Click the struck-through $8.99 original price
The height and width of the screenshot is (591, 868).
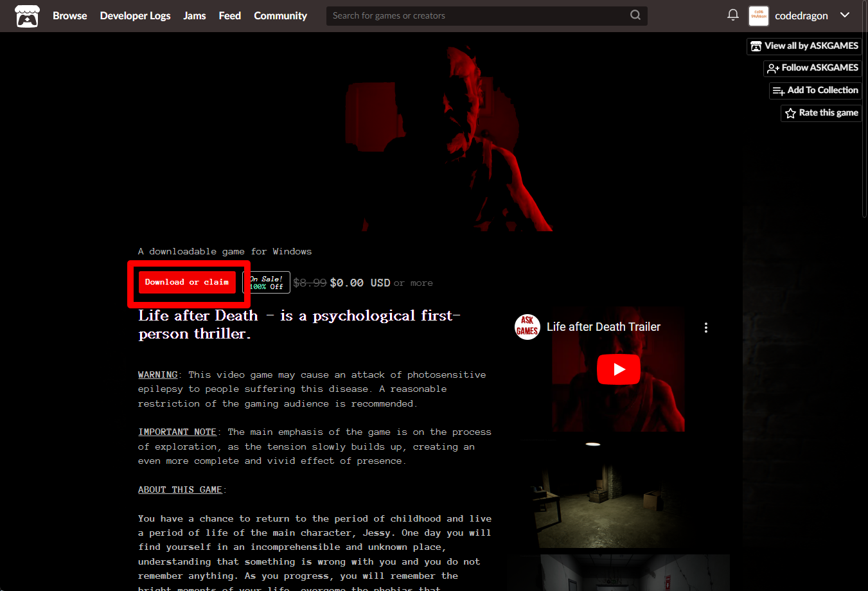pos(310,283)
